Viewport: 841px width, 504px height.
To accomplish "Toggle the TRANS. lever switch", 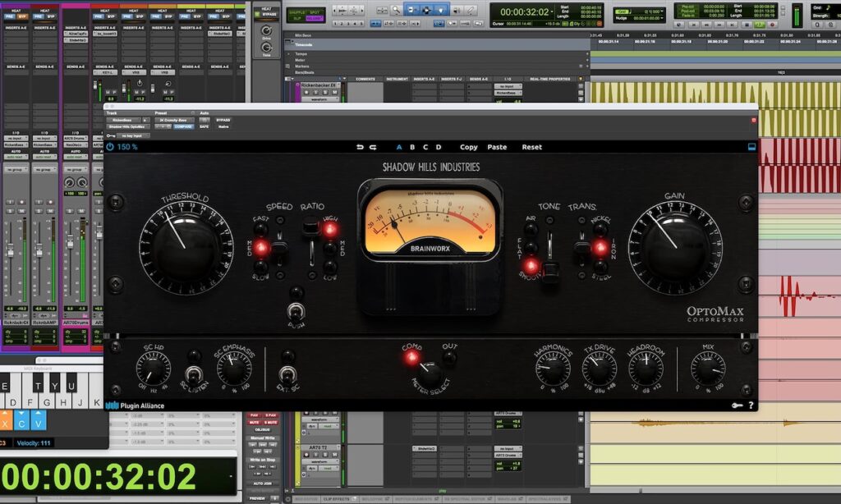I will click(x=582, y=248).
